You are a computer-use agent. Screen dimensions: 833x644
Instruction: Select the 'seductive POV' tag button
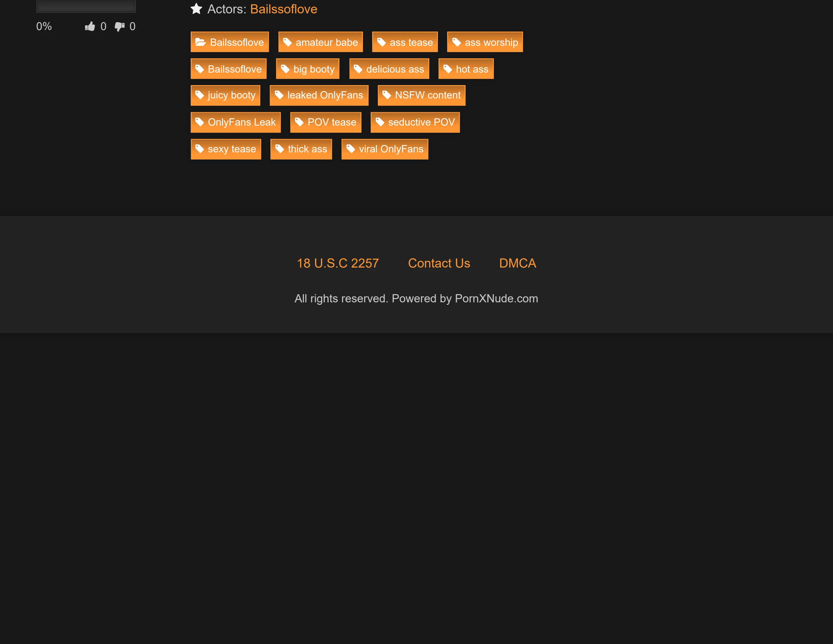tap(415, 122)
